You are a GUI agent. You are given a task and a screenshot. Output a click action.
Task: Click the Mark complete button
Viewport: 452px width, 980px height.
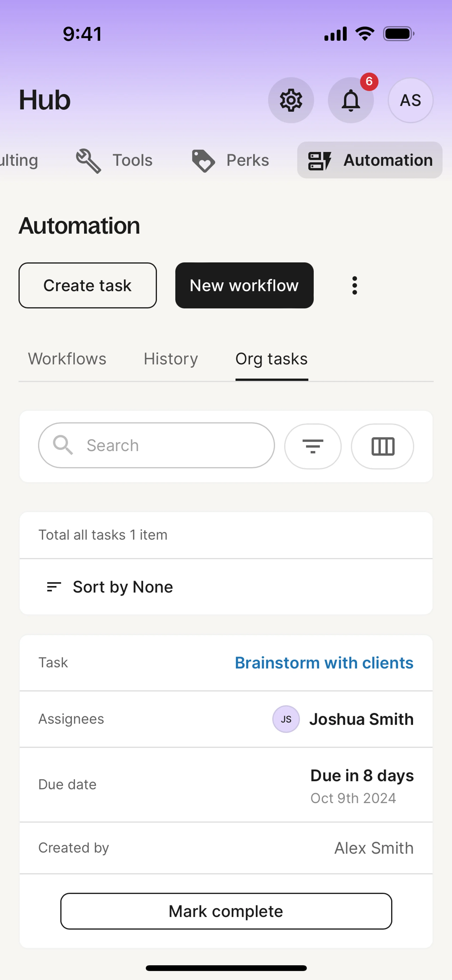226,911
